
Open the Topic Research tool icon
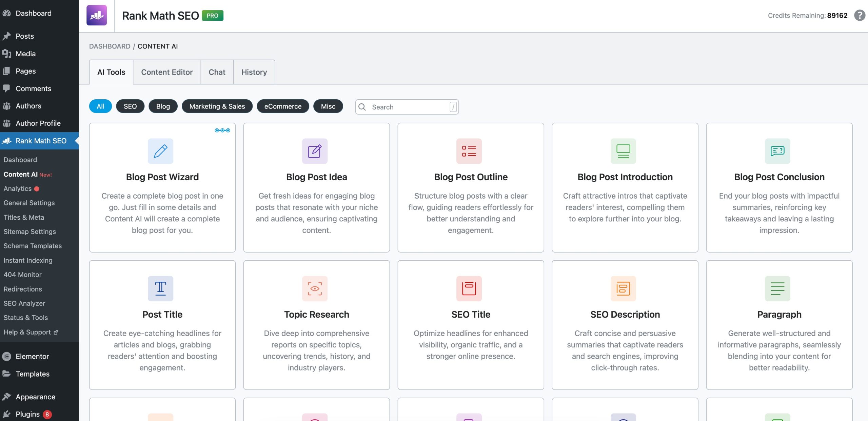tap(315, 288)
